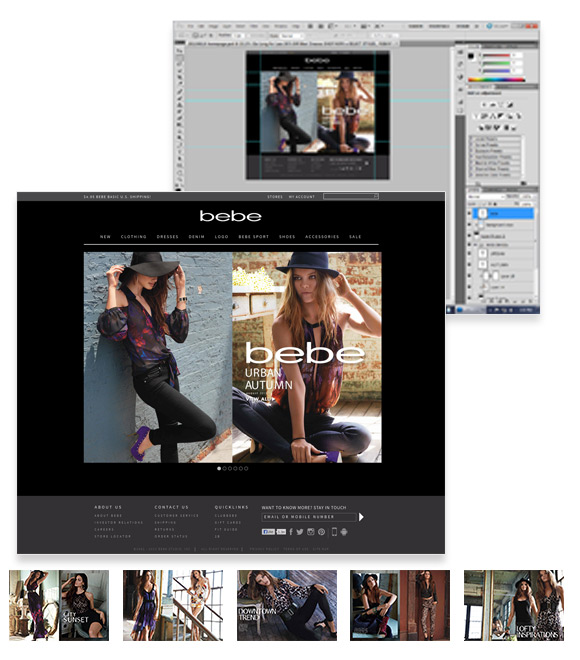The image size is (580, 660).
Task: Click the Facebook icon in the footer
Action: pos(291,532)
